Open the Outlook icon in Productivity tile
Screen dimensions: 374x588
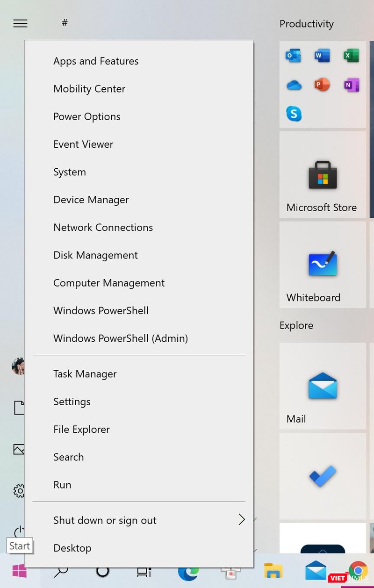(294, 56)
